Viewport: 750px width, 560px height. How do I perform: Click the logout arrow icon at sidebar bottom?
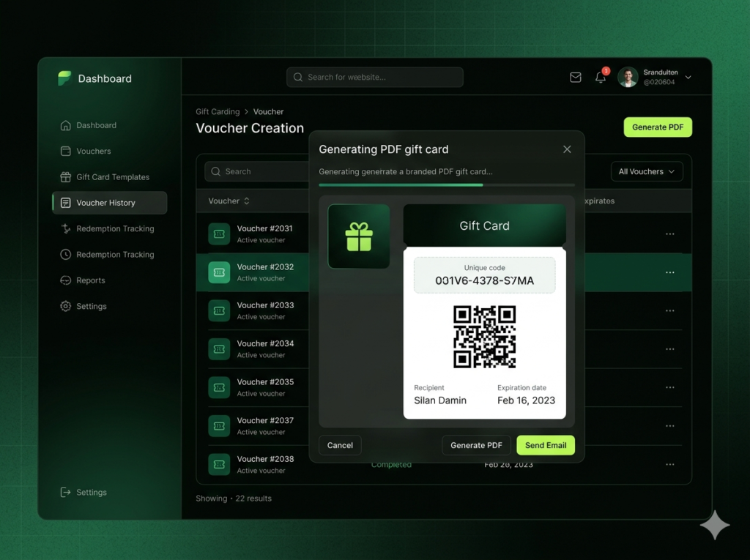(65, 492)
